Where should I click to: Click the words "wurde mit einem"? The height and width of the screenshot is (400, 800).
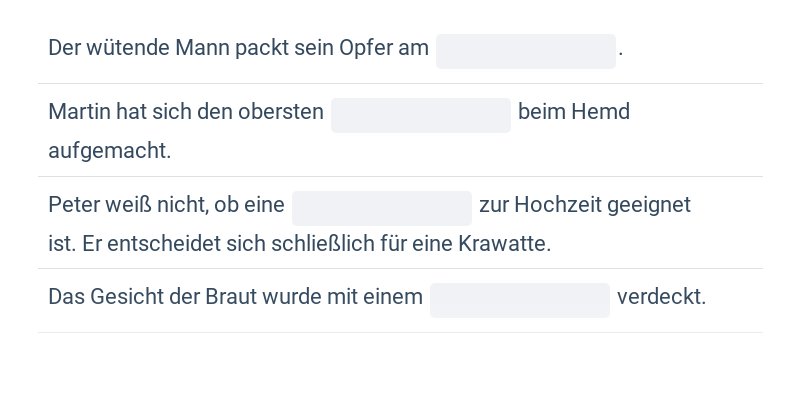tap(342, 297)
